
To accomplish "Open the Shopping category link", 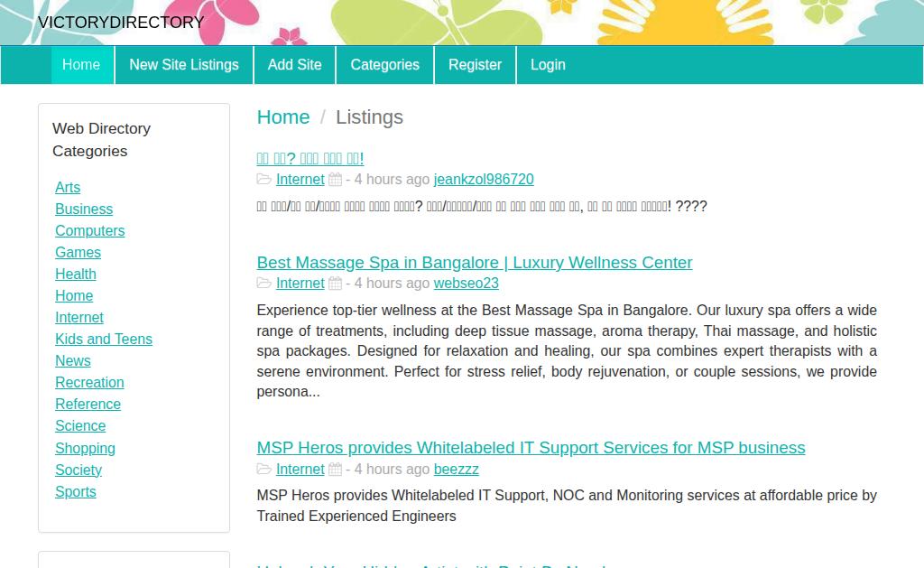I will pos(86,448).
